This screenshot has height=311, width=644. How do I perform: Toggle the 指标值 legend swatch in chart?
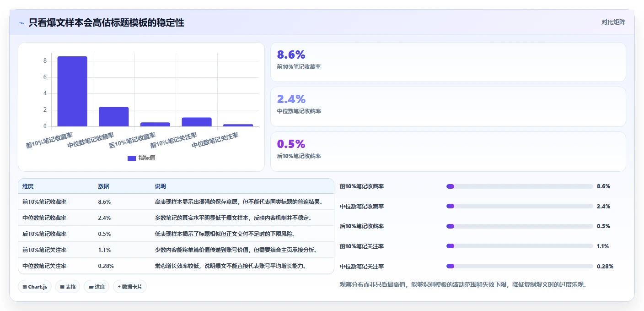(132, 158)
